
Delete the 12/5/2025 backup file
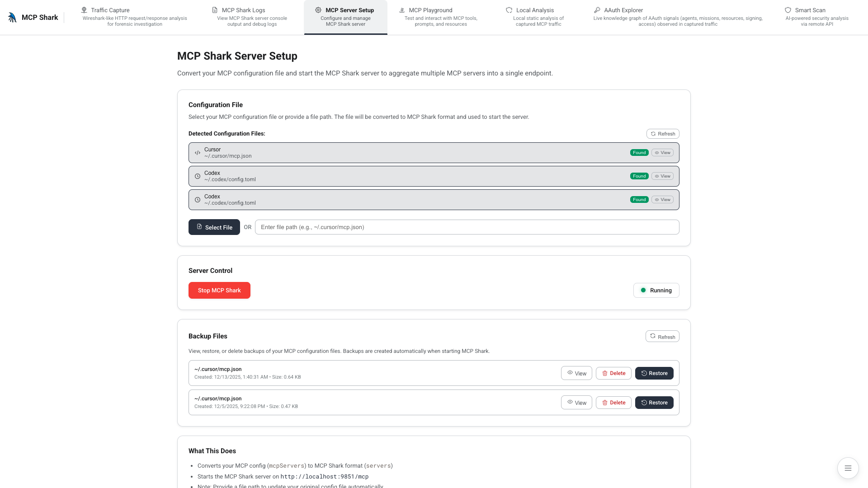click(613, 403)
